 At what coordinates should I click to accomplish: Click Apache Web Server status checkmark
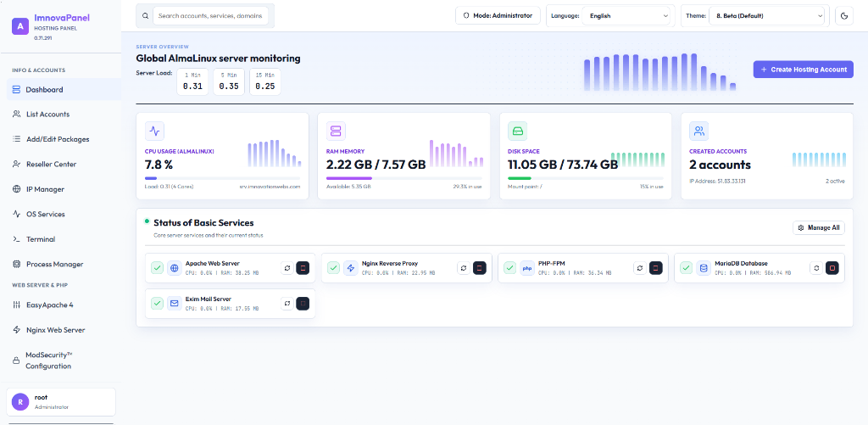[158, 268]
